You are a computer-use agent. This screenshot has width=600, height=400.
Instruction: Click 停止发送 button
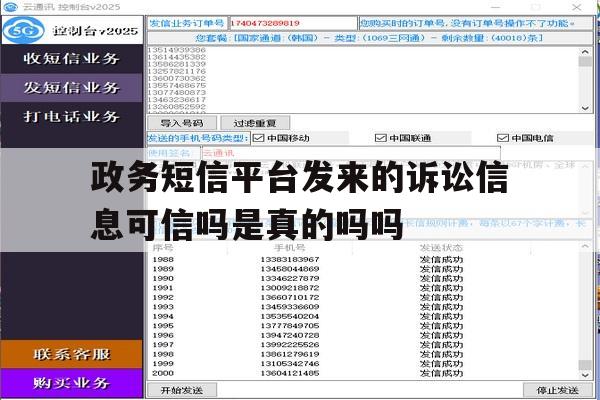coord(557,390)
